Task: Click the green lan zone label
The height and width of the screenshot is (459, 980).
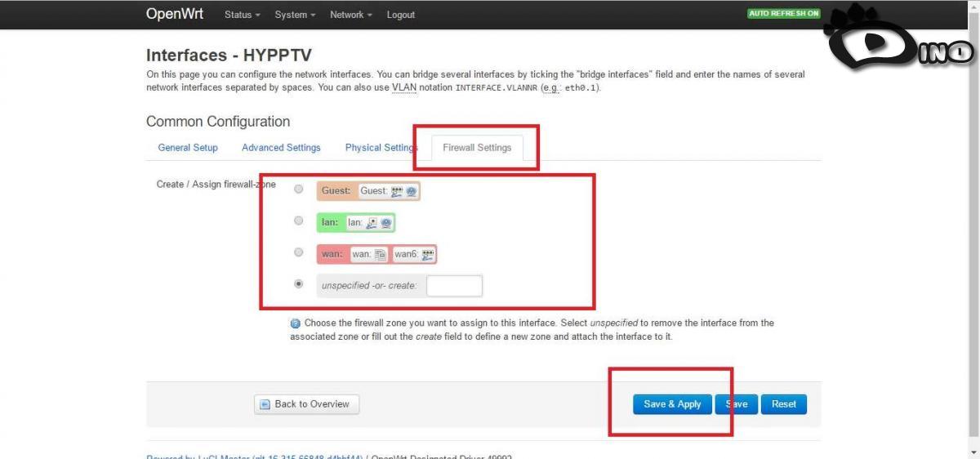Action: point(329,222)
